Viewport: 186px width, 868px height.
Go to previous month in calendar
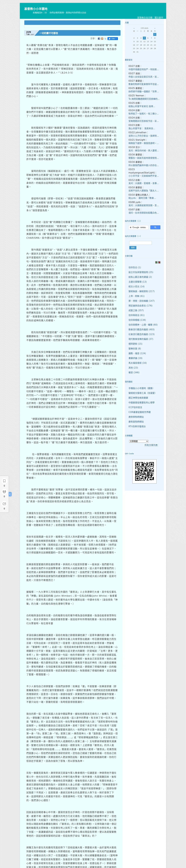pos(134,28)
